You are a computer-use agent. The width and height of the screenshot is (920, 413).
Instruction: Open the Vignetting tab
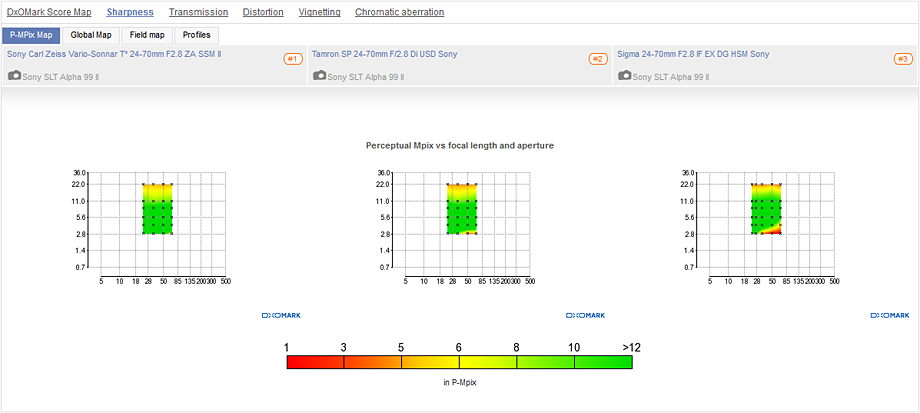[319, 12]
